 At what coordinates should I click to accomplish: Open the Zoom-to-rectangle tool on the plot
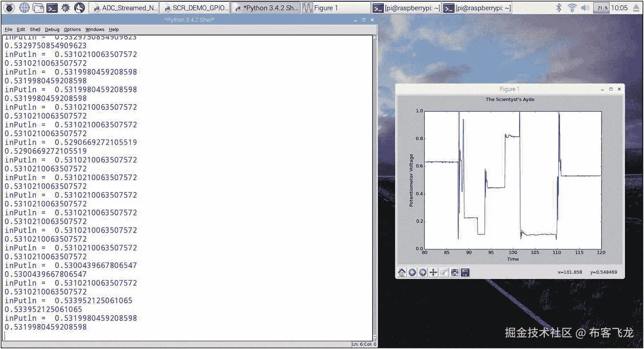click(x=444, y=272)
